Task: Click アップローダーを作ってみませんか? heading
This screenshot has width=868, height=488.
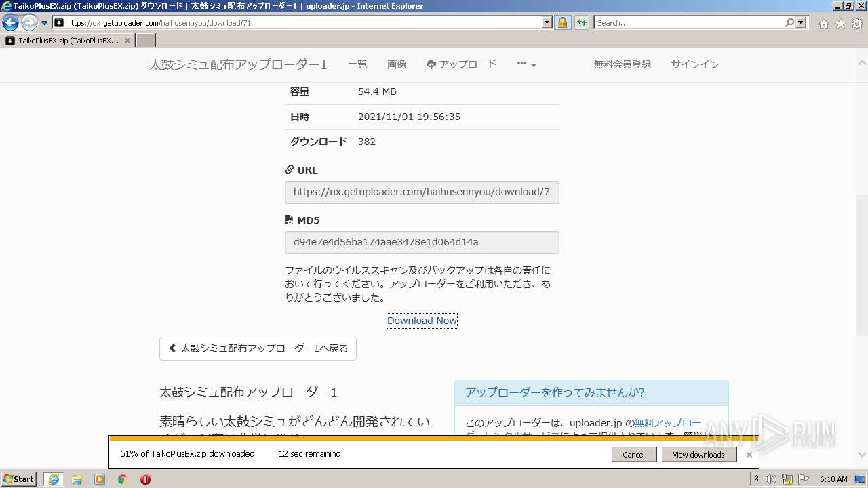Action: (x=554, y=392)
